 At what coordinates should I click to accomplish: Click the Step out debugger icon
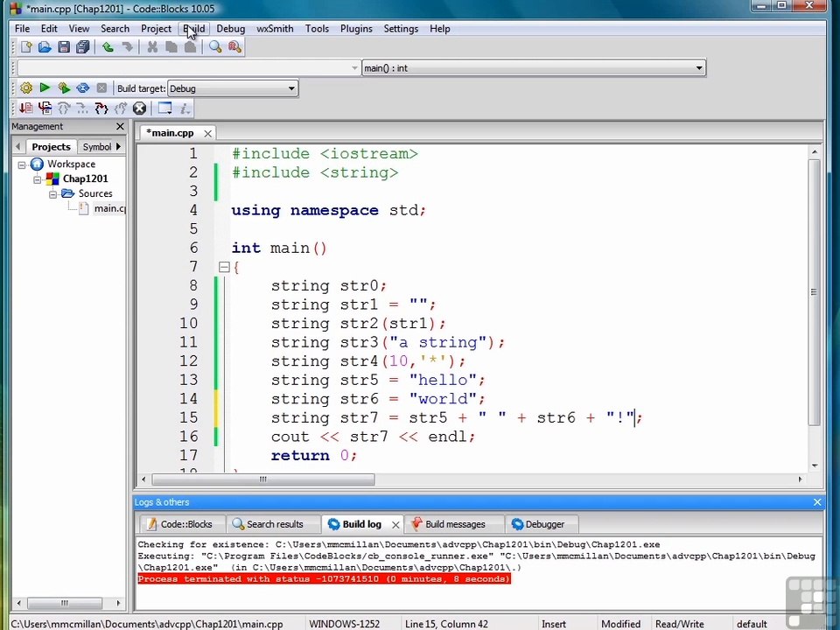(121, 108)
